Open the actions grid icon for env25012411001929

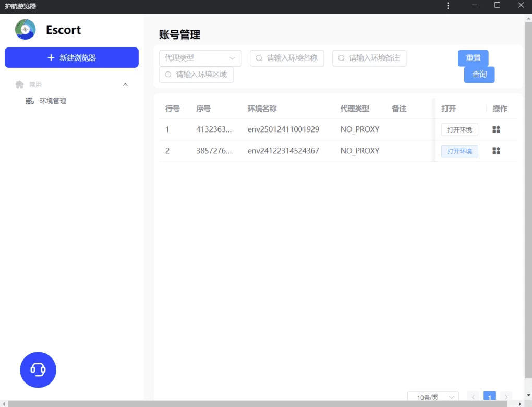[496, 129]
